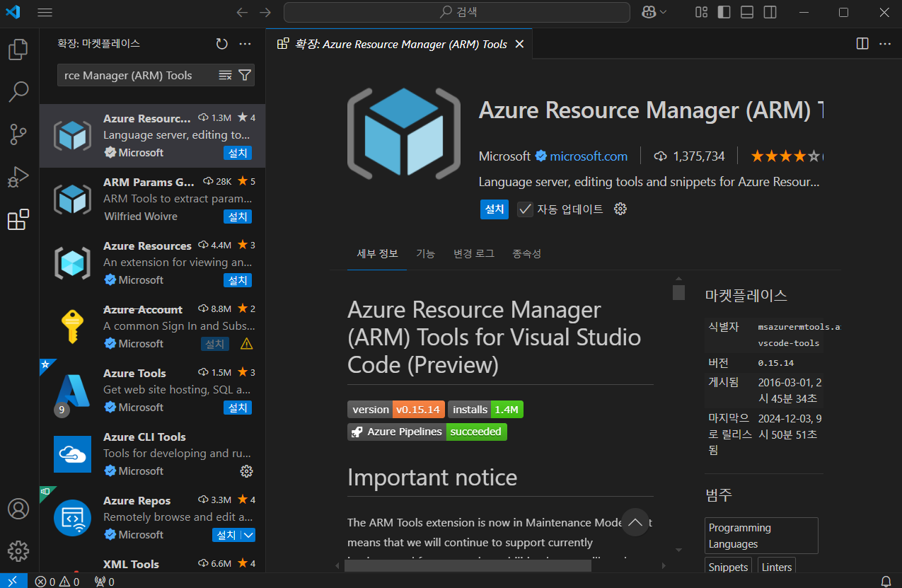Open the Manage gear in activity bar
Screen dimensions: 902x588
[18, 551]
